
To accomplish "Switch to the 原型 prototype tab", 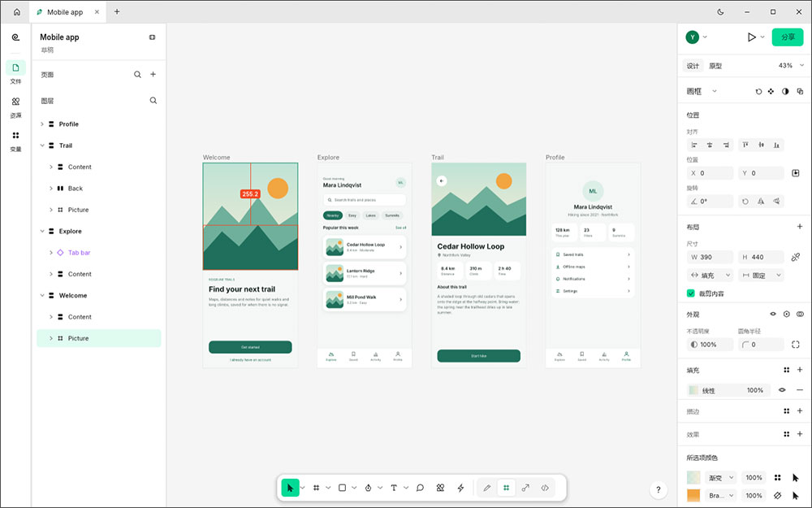I will [x=715, y=66].
